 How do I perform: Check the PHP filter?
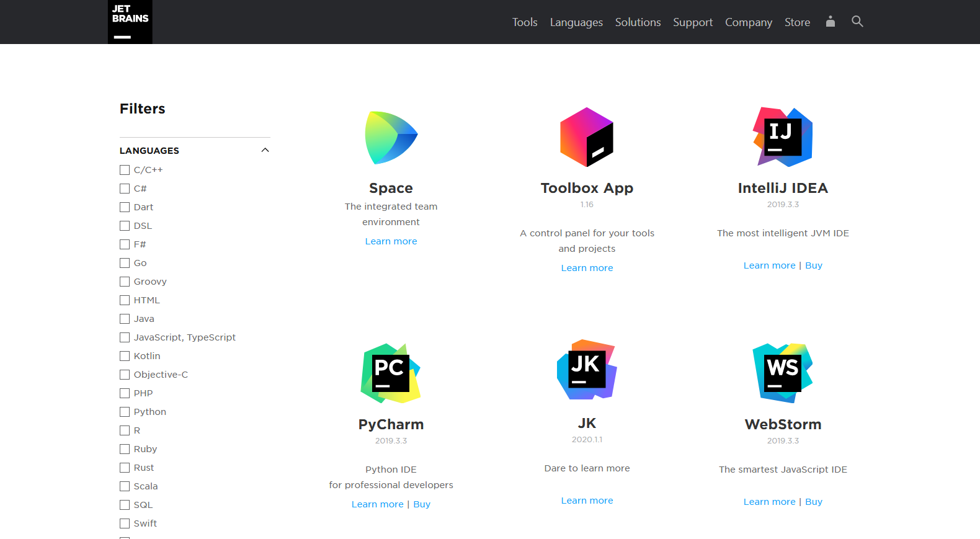click(125, 393)
